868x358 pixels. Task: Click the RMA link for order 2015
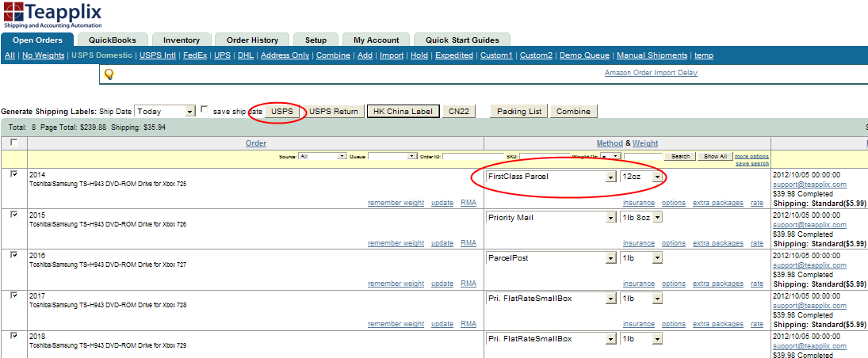468,243
